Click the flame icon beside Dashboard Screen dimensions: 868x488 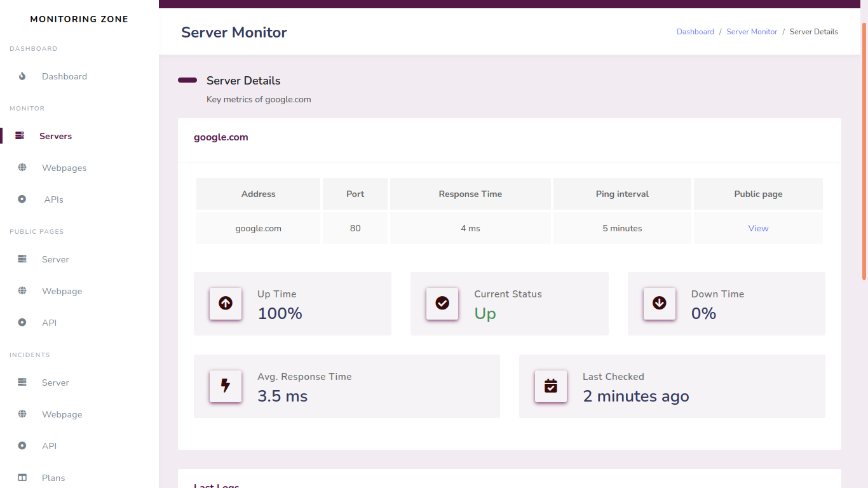point(22,76)
